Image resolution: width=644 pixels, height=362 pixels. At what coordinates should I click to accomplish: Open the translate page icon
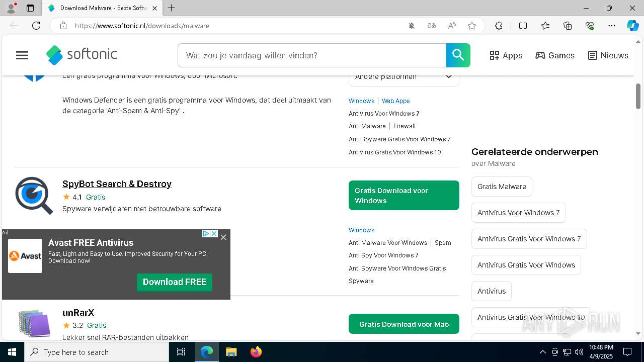(432, 26)
